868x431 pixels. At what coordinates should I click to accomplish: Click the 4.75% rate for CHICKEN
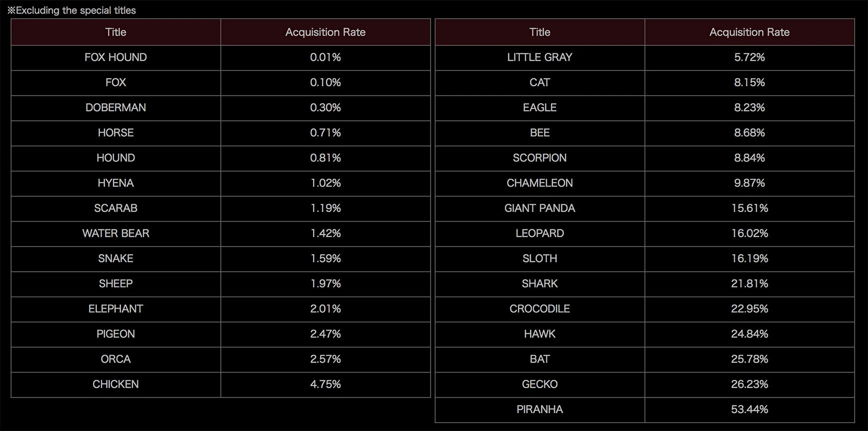point(325,384)
